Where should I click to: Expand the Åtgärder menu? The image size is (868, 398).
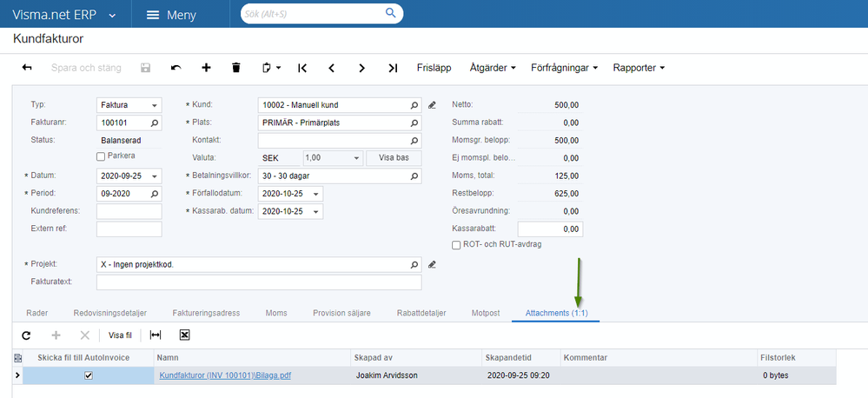(493, 68)
